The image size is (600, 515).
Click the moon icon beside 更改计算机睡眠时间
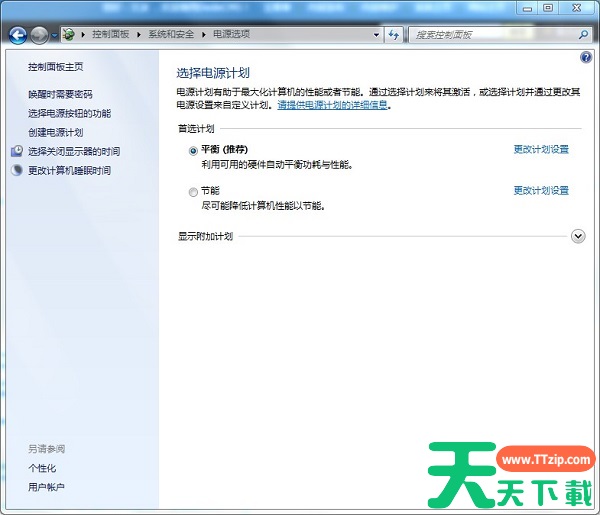coord(16,170)
